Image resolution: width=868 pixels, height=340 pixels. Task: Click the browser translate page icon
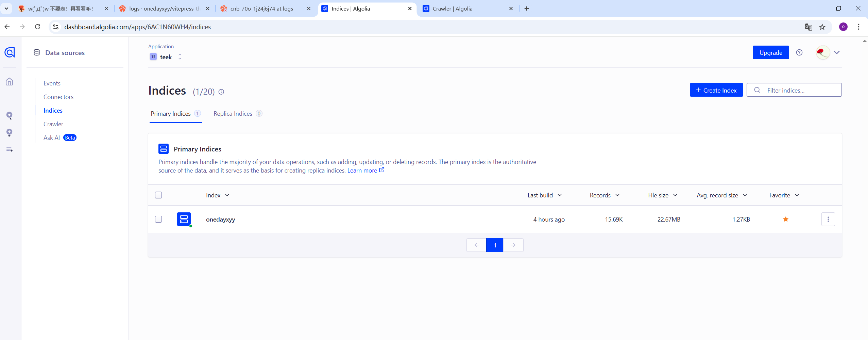coord(809,27)
